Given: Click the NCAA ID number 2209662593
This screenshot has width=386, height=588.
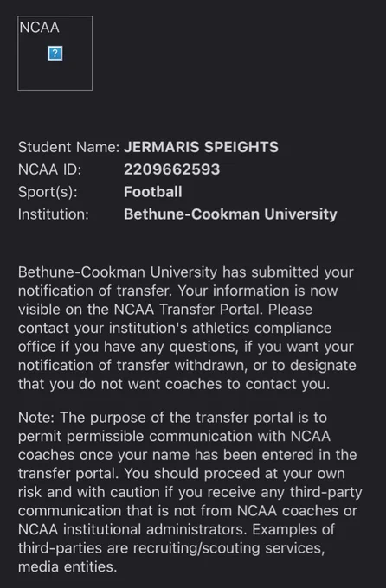Looking at the screenshot, I should point(172,169).
